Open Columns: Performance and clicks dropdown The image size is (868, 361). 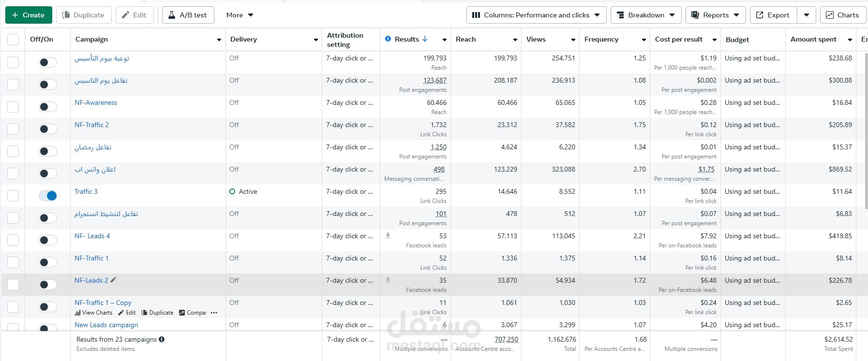tap(536, 15)
